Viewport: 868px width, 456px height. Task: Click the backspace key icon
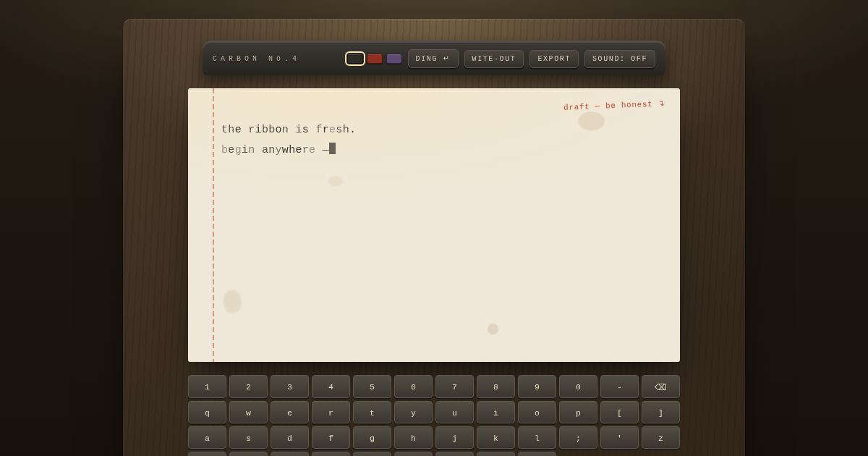(660, 387)
